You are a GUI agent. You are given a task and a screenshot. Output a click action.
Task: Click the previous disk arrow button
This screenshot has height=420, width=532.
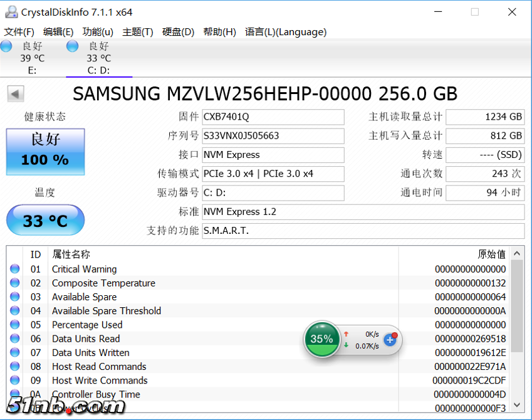click(x=16, y=94)
